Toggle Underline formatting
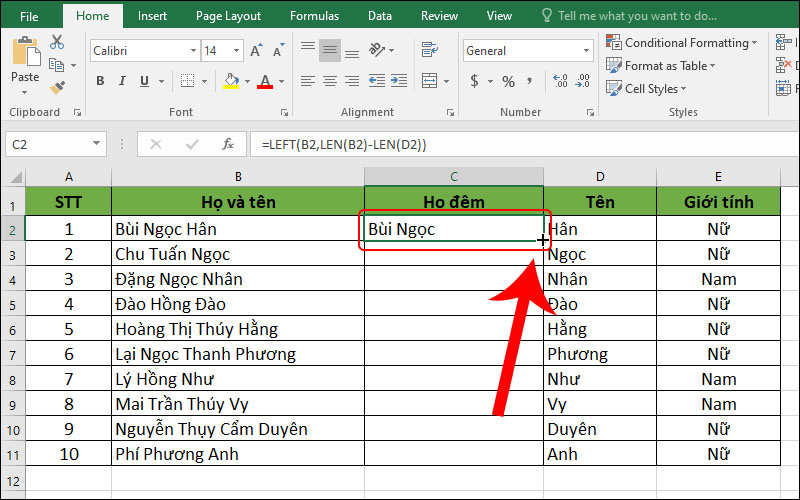800x500 pixels. tap(144, 81)
